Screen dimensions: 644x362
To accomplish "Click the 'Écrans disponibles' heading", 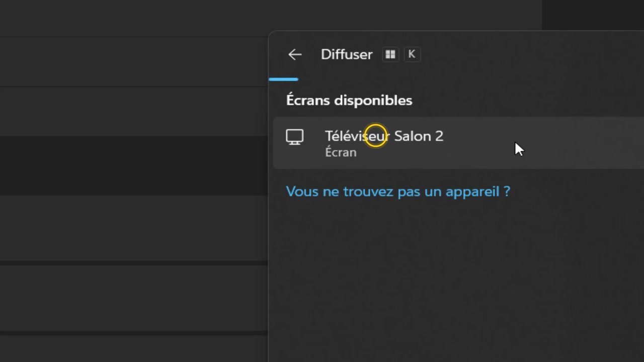I will [349, 100].
